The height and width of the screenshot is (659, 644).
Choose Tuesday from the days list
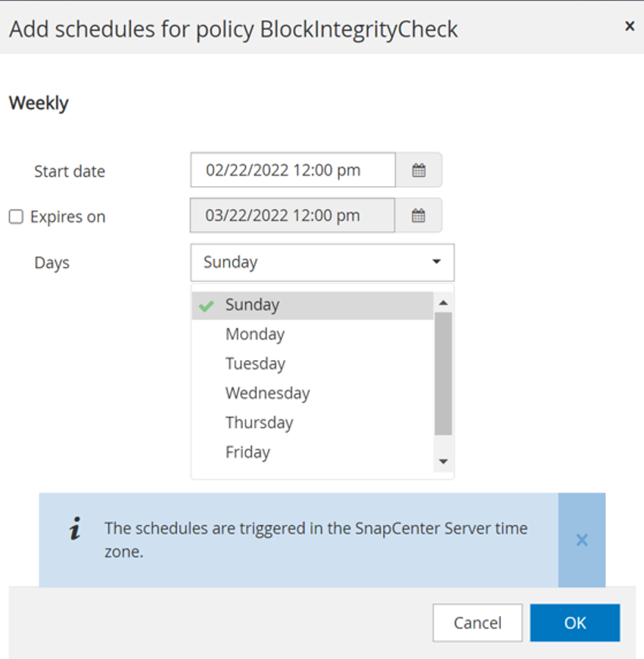click(255, 364)
